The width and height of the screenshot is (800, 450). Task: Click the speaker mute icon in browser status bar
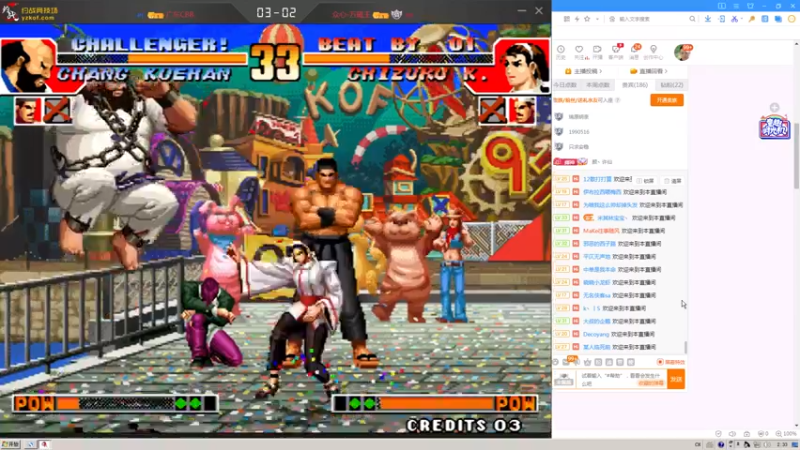(x=732, y=434)
